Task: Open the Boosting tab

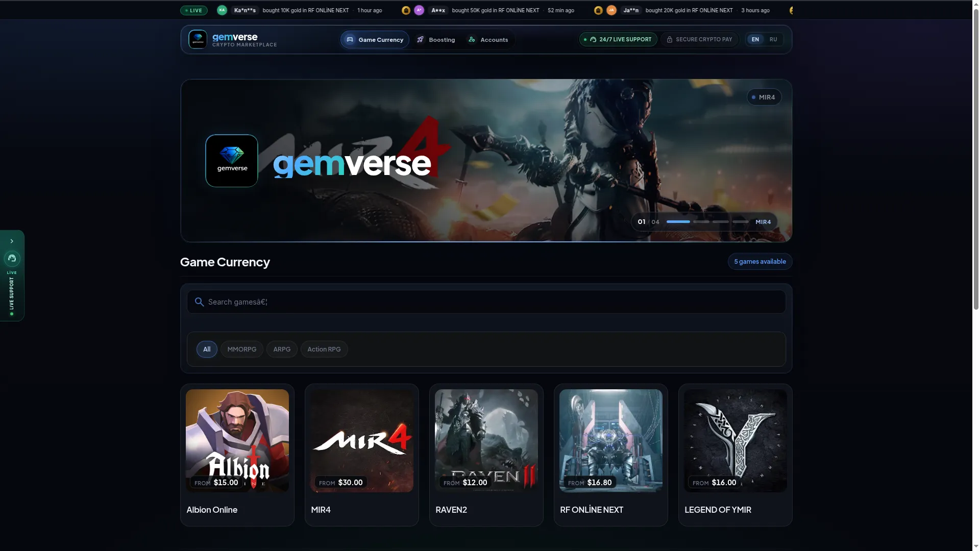Action: (435, 40)
